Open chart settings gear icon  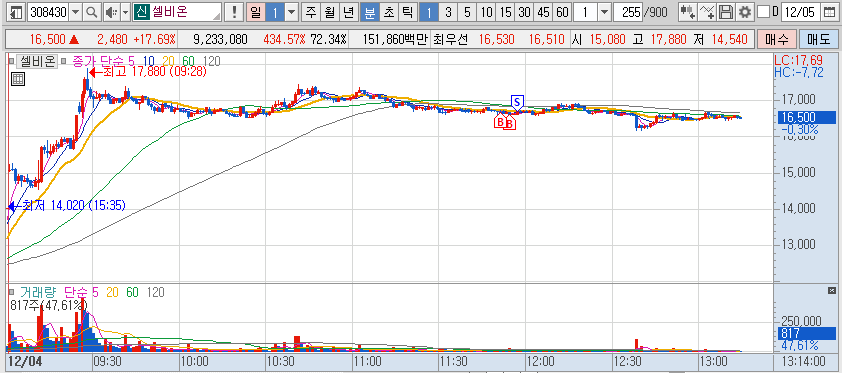(x=744, y=12)
